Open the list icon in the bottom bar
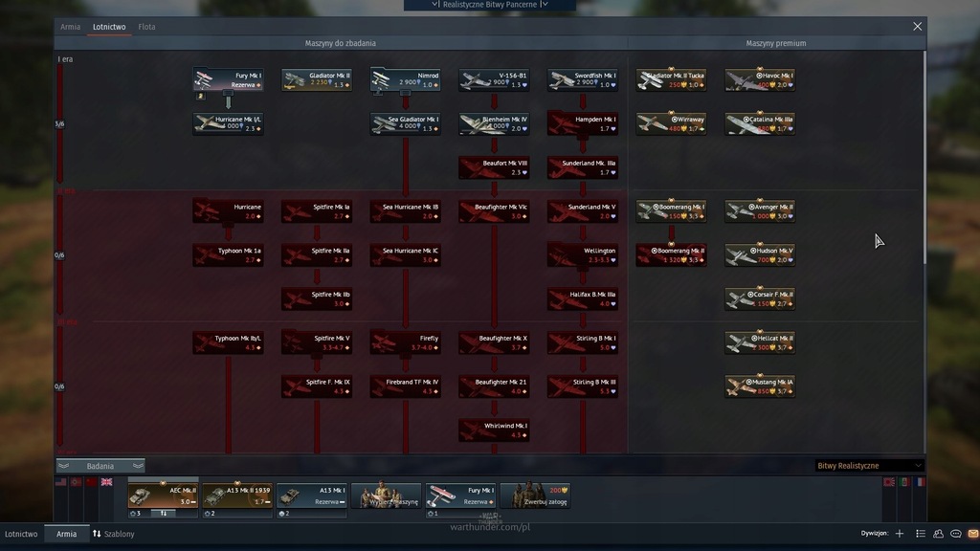Image resolution: width=980 pixels, height=551 pixels. click(921, 534)
